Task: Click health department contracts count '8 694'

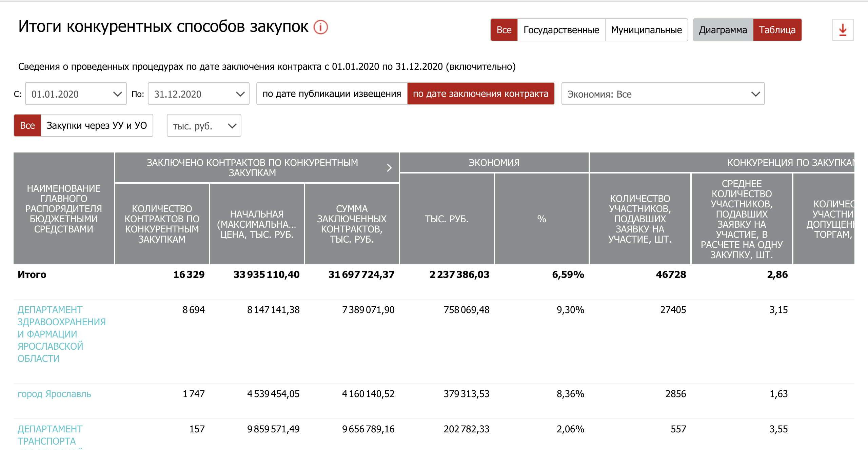Action: (193, 310)
